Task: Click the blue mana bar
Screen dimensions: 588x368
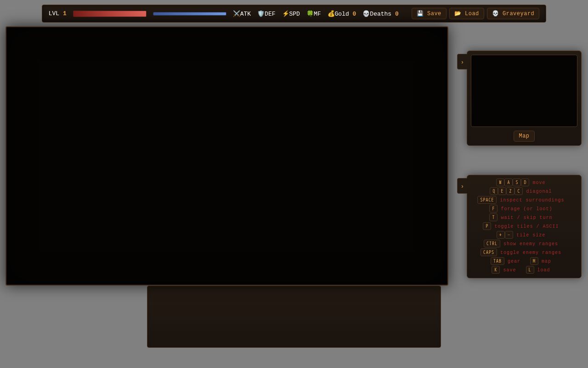Action: (190, 14)
